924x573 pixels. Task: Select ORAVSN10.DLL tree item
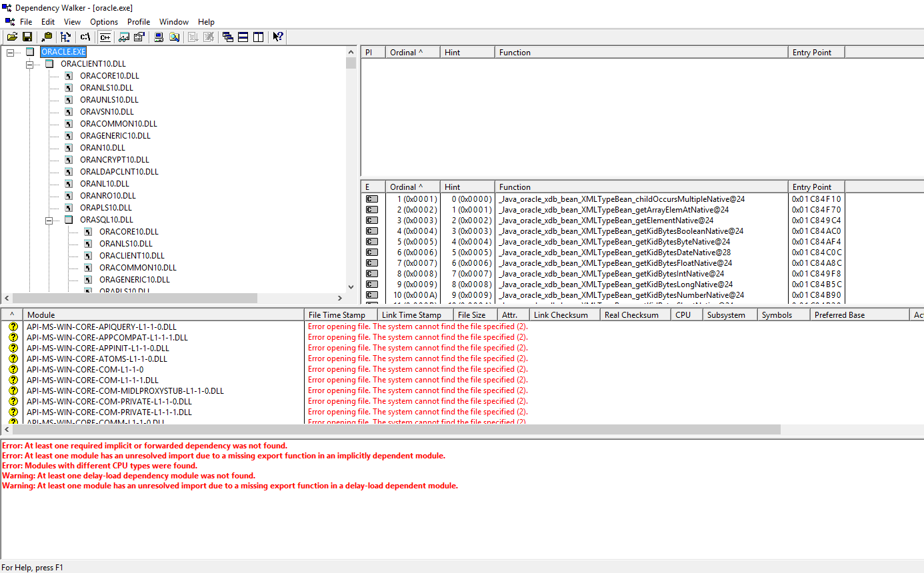[x=107, y=112]
